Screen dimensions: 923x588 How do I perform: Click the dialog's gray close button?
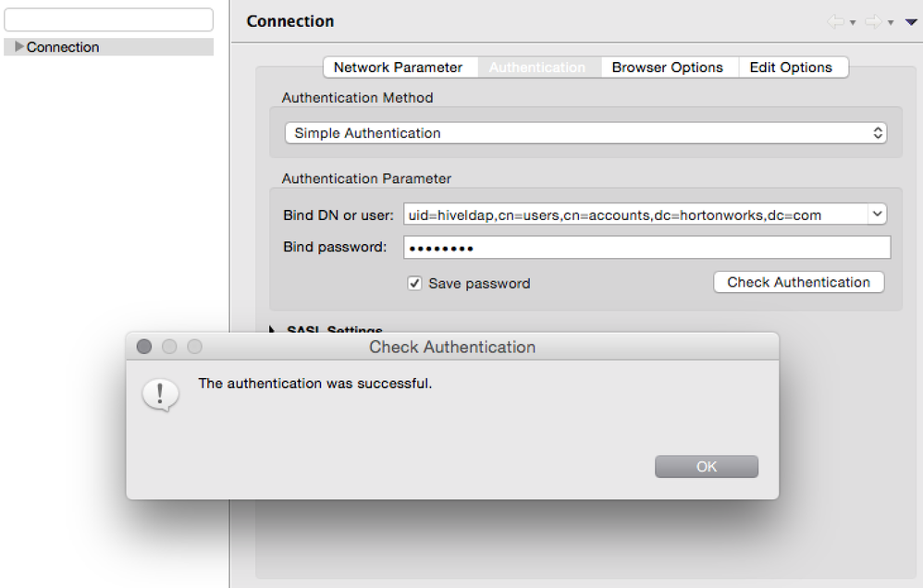tap(144, 347)
